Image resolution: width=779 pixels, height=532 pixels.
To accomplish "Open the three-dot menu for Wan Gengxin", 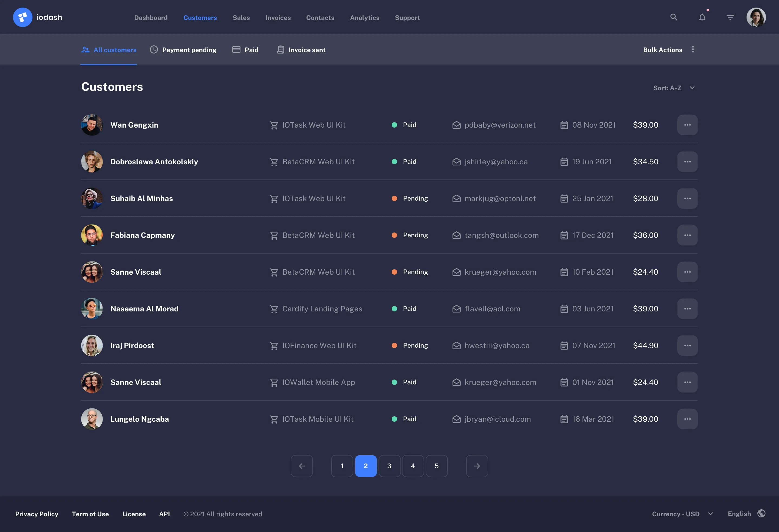I will click(x=688, y=125).
